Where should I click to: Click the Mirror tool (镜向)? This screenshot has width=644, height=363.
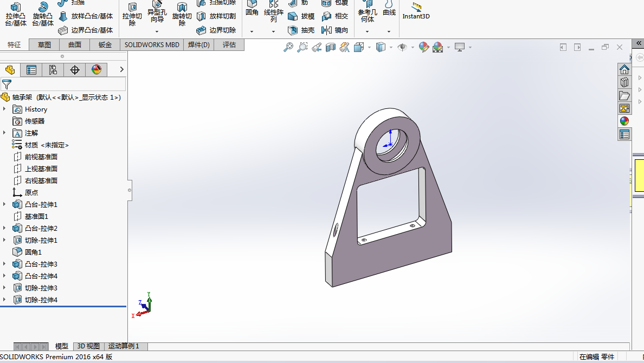pos(334,30)
